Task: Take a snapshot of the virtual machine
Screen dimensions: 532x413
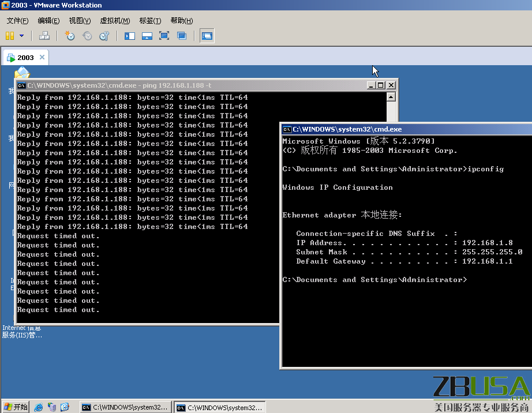Action: (x=70, y=36)
